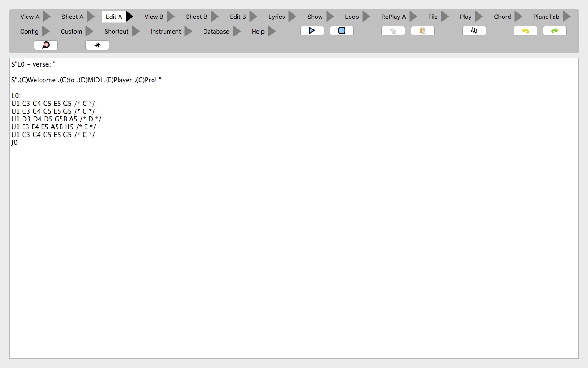Expand the black arrow beside Edit A
This screenshot has height=368, width=588.
(130, 17)
